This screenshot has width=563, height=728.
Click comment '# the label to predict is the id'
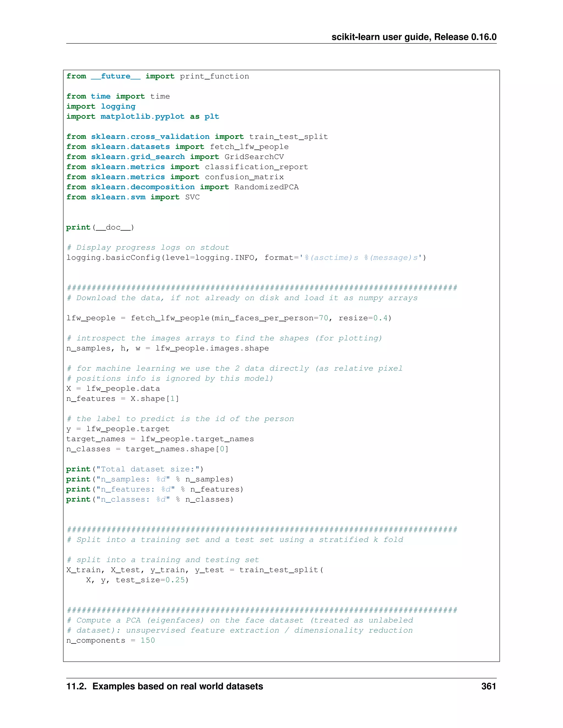[x=180, y=419]
